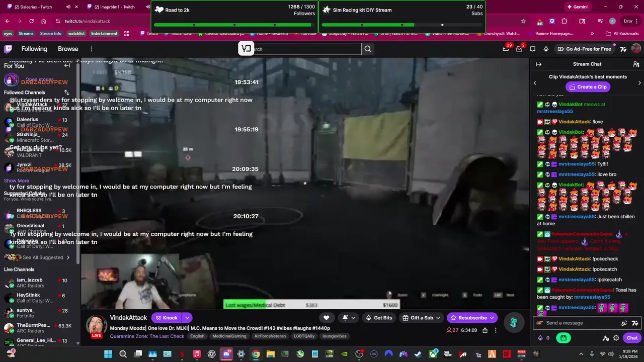
Task: Open the three-dot menu beside Browse
Action: tap(92, 49)
